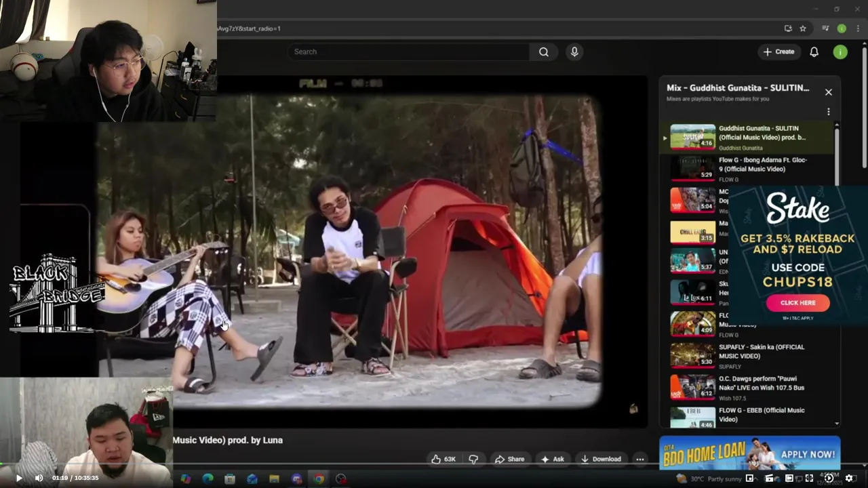The image size is (868, 488).
Task: Click the BDO Home Loan APPLY NOW banner
Action: coord(750,453)
